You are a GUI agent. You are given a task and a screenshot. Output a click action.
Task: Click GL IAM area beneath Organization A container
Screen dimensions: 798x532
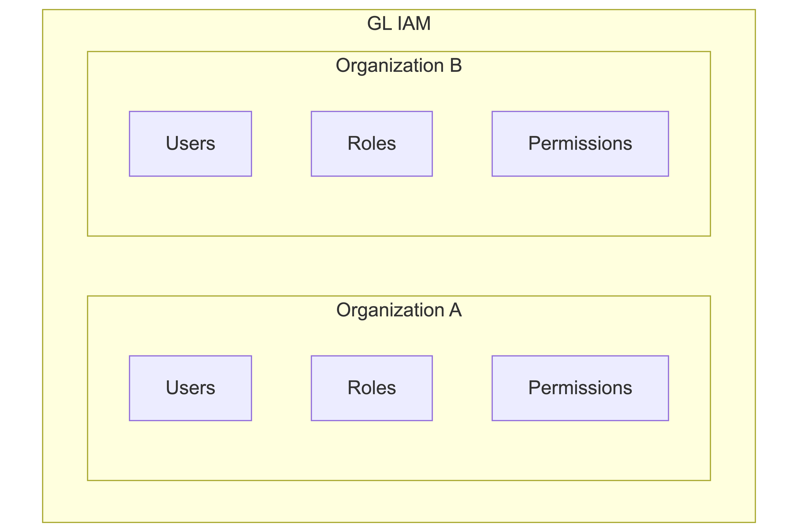399,501
